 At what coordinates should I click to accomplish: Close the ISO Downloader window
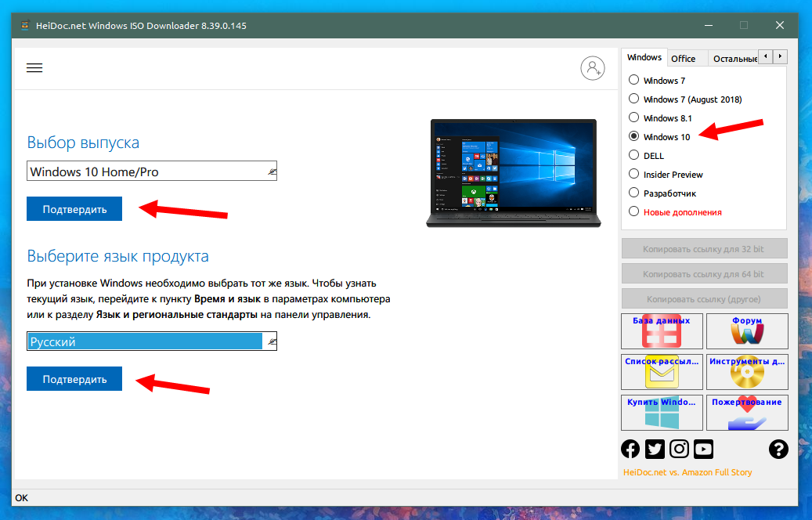(779, 25)
